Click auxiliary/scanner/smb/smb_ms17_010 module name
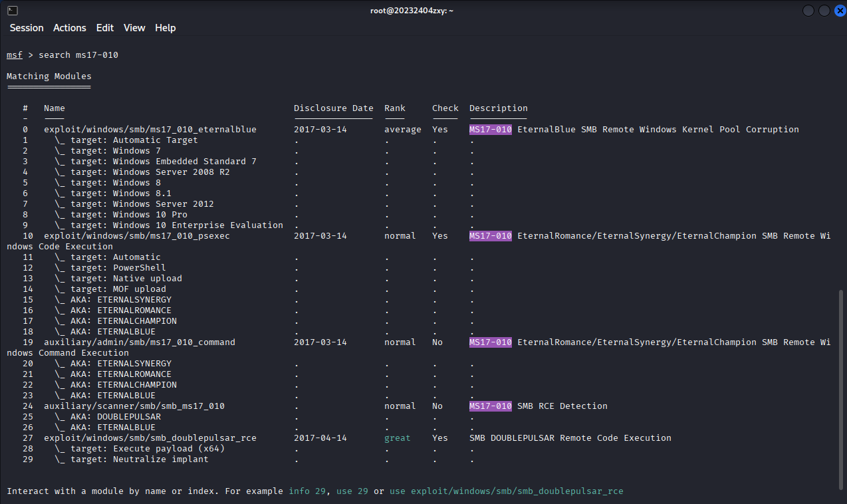 click(134, 406)
